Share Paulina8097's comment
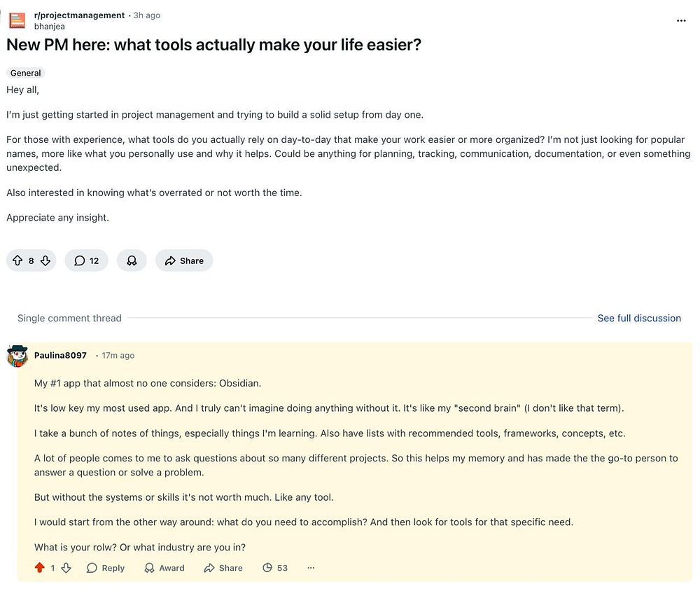This screenshot has height=591, width=700. pyautogui.click(x=223, y=568)
